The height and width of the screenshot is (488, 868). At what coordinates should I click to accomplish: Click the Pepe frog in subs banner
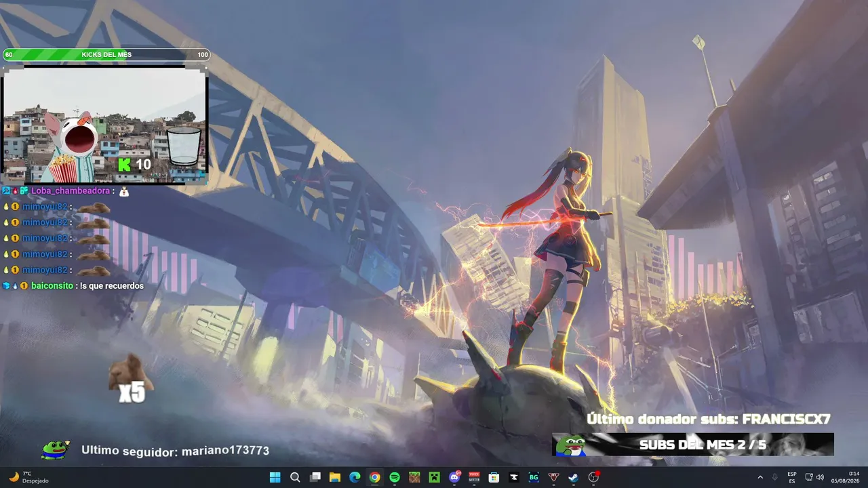(x=571, y=445)
